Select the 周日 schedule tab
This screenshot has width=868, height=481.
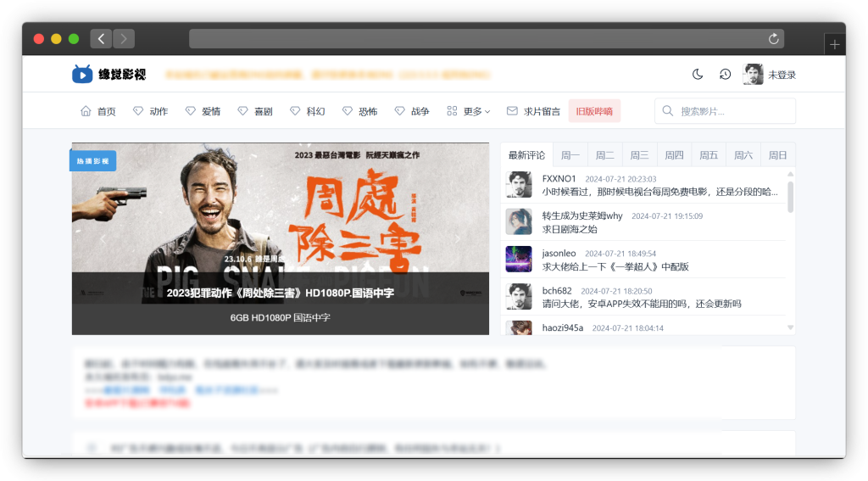tap(777, 155)
